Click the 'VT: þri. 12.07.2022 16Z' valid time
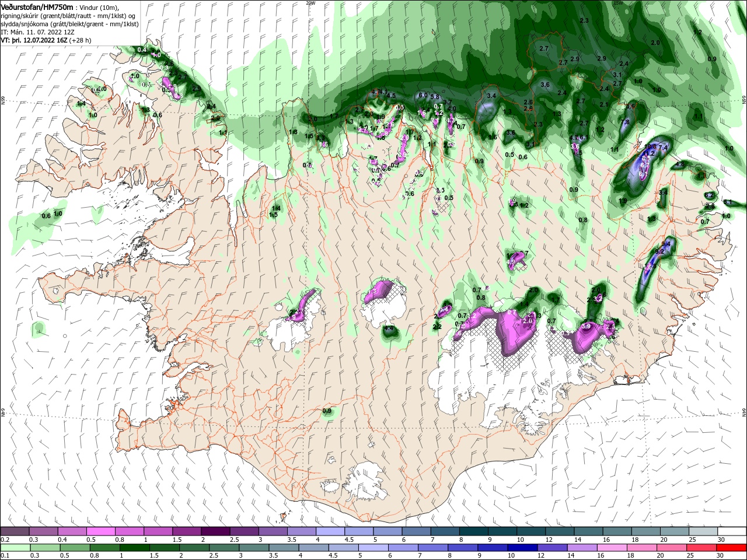 [x=34, y=41]
